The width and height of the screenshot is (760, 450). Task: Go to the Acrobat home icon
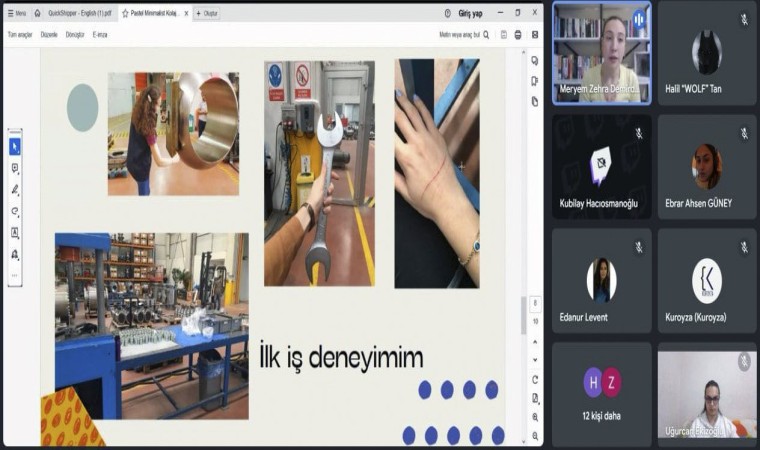point(38,13)
